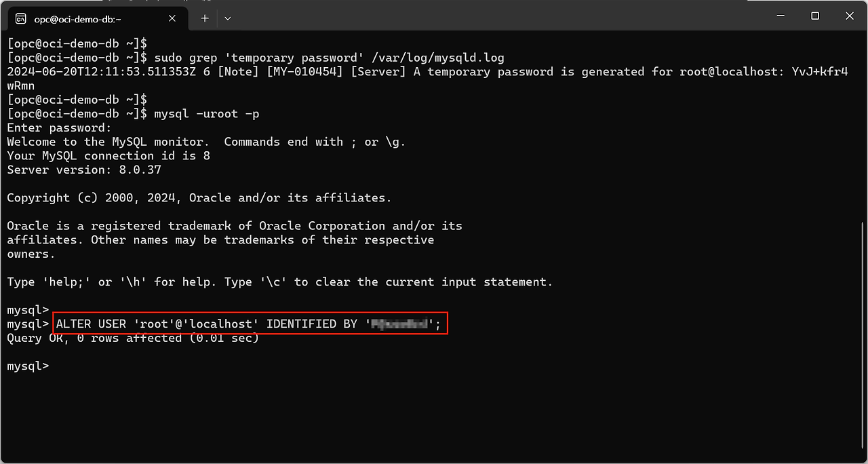868x464 pixels.
Task: Maximize the terminal window
Action: pyautogui.click(x=815, y=16)
